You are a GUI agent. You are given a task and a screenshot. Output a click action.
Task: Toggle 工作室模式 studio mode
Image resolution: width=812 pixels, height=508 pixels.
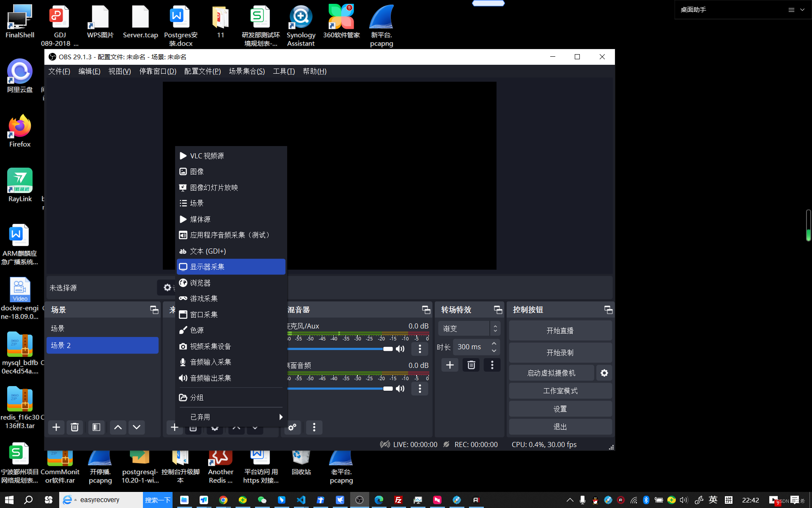coord(560,391)
